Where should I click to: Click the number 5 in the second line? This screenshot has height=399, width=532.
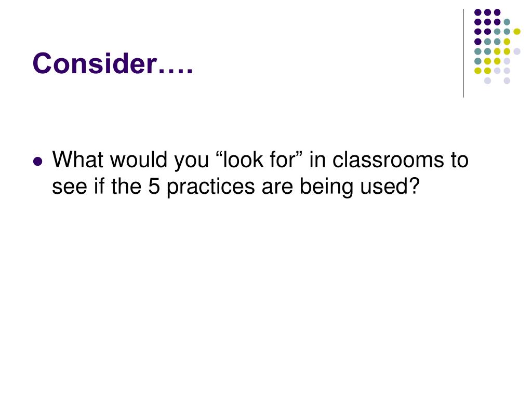pos(154,187)
